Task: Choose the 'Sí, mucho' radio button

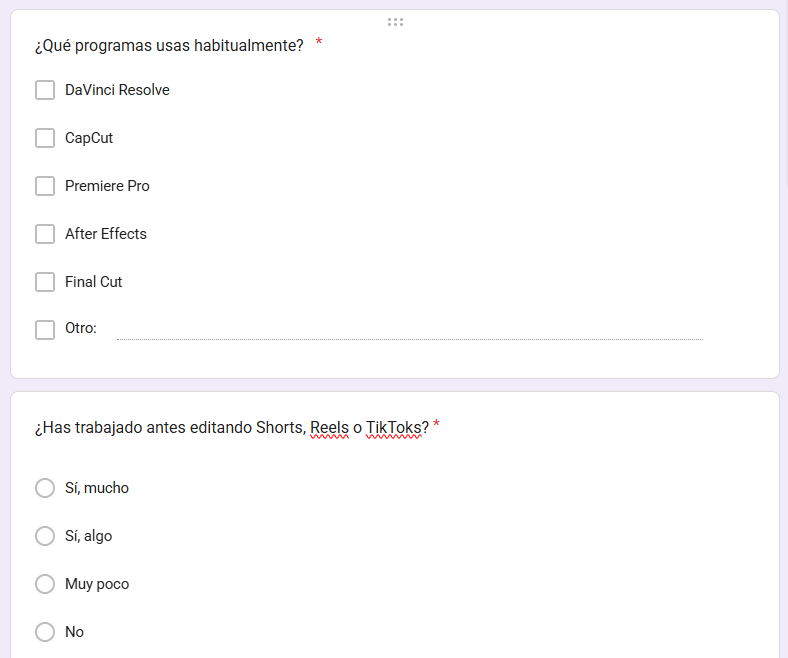Action: tap(45, 488)
